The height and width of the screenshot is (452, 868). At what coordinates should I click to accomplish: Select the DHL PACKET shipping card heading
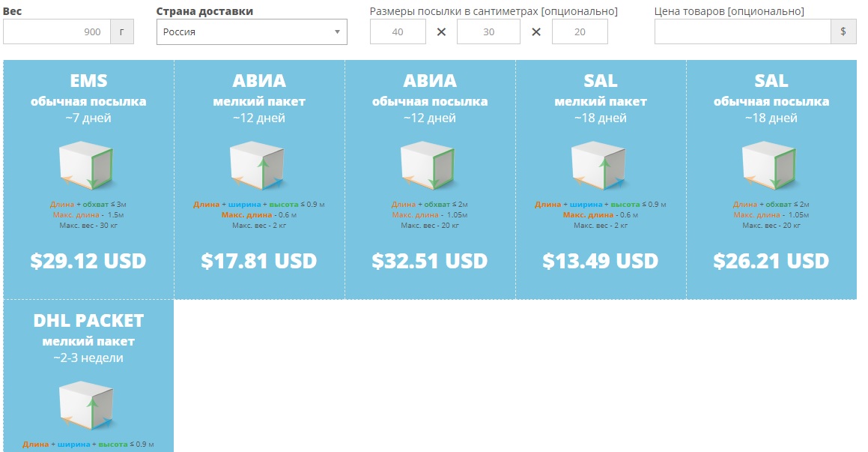(x=88, y=321)
